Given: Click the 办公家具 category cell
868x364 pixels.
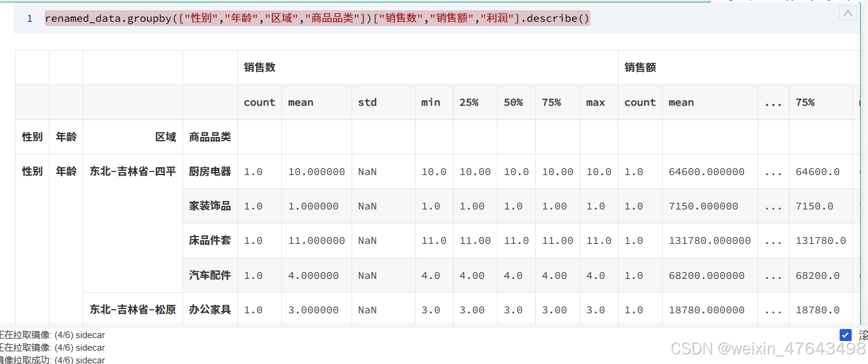Looking at the screenshot, I should 210,309.
